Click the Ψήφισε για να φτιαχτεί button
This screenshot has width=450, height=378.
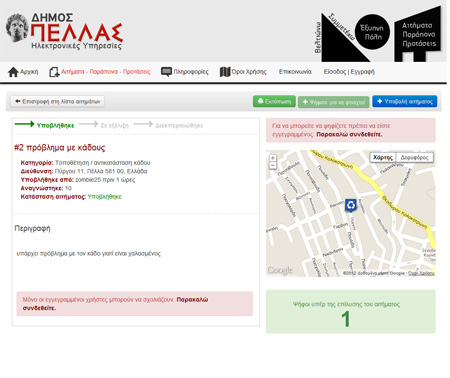pos(334,102)
